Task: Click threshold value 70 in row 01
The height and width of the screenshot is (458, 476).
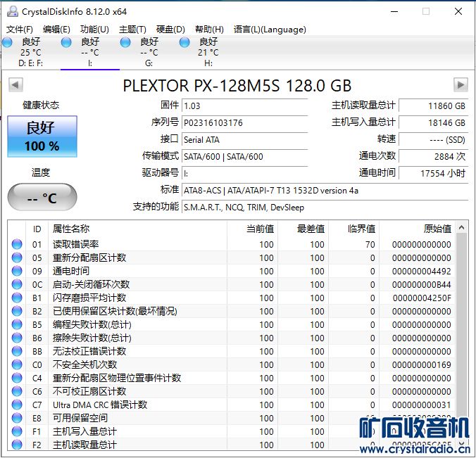Action: pyautogui.click(x=370, y=244)
